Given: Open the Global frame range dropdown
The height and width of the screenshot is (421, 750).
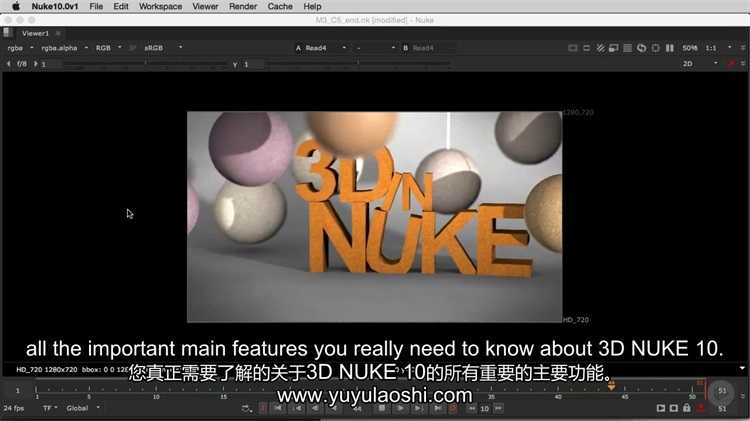Looking at the screenshot, I should (83, 409).
